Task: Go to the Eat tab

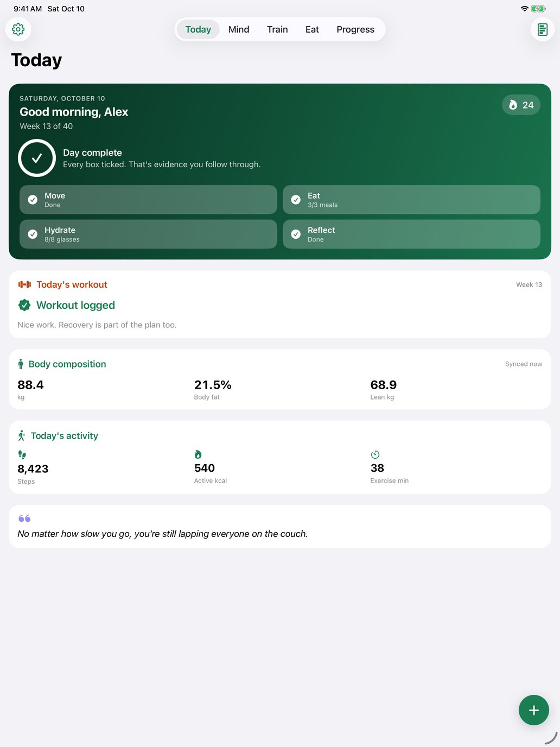Action: [312, 29]
